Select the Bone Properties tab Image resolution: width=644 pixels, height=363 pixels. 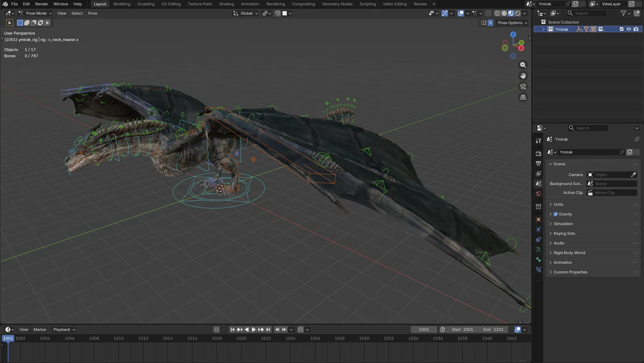[x=538, y=260]
